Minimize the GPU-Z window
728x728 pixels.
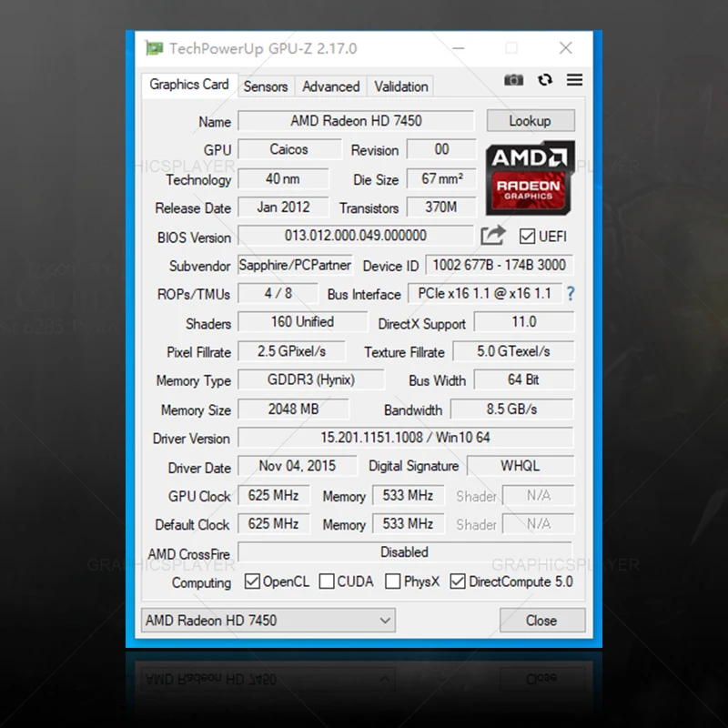(x=459, y=48)
